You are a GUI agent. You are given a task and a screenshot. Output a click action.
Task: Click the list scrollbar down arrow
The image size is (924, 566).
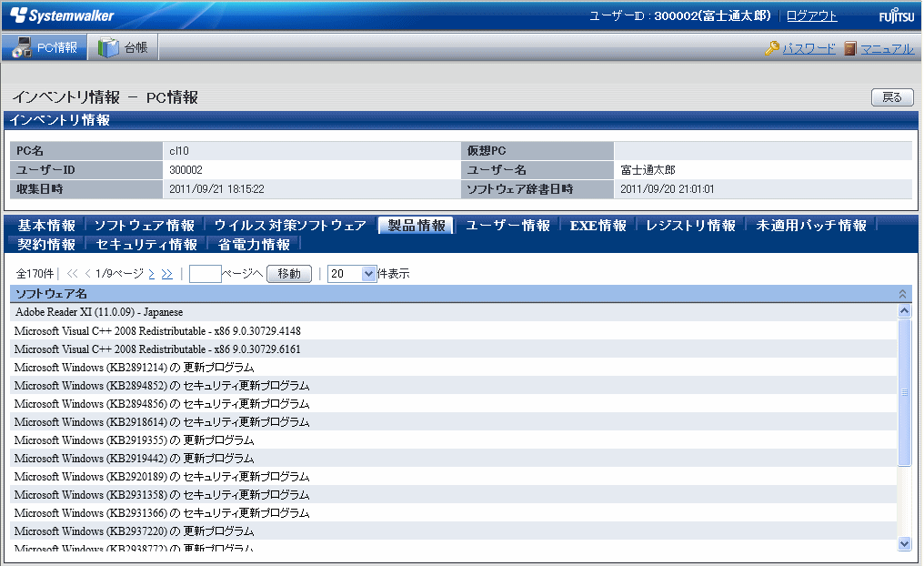click(904, 543)
